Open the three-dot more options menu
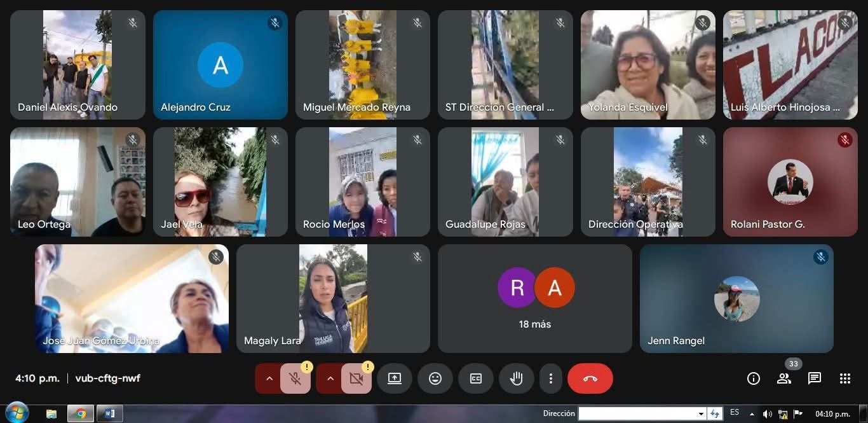This screenshot has height=423, width=868. [x=550, y=378]
